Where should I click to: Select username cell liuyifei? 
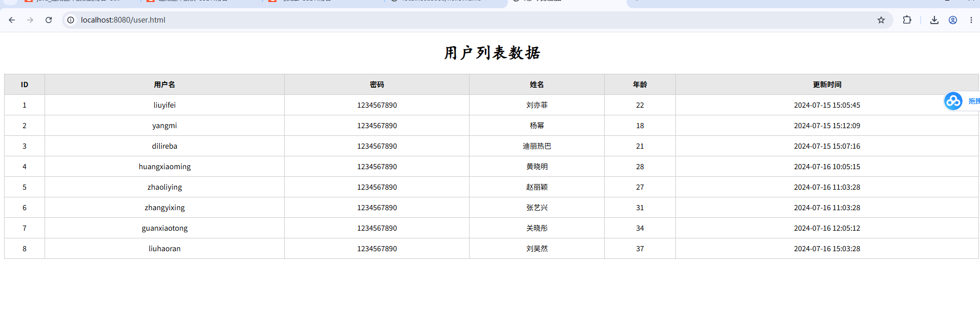click(x=164, y=105)
